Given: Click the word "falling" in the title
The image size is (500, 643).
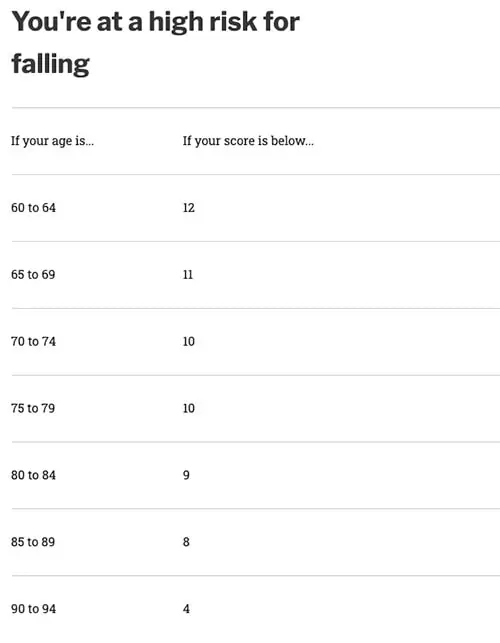Looking at the screenshot, I should coord(50,64).
